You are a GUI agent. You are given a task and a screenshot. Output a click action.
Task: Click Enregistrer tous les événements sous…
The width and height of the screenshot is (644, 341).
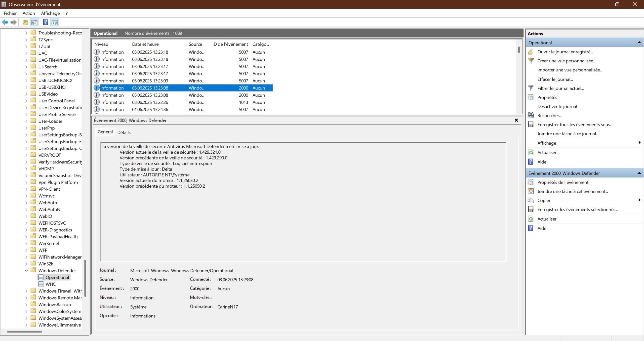pyautogui.click(x=575, y=124)
